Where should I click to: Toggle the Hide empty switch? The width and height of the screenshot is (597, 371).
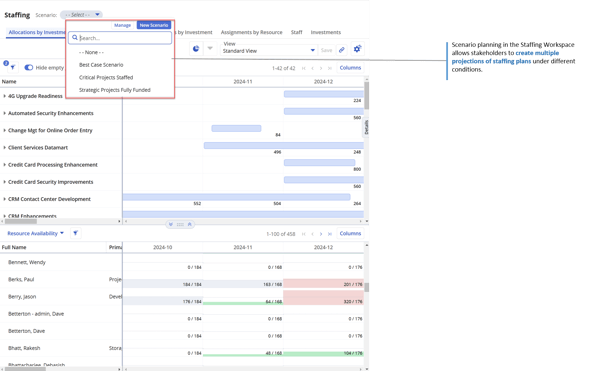(29, 67)
